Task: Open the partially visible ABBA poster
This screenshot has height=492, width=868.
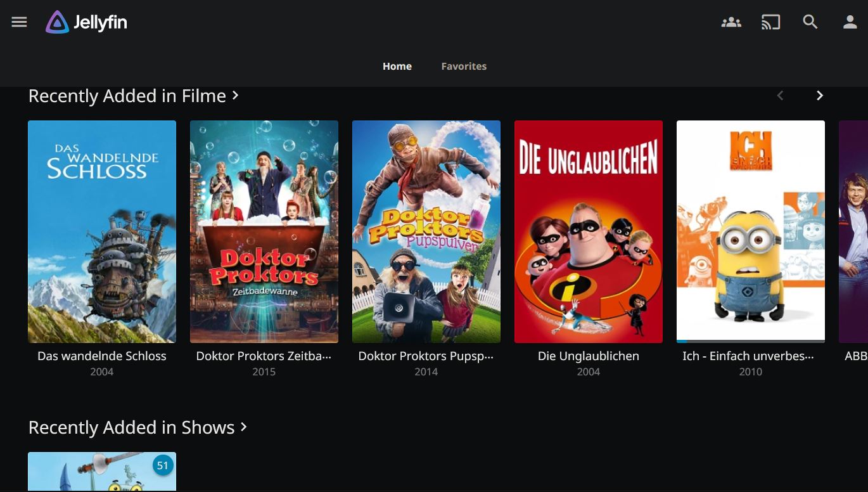Action: pos(853,231)
